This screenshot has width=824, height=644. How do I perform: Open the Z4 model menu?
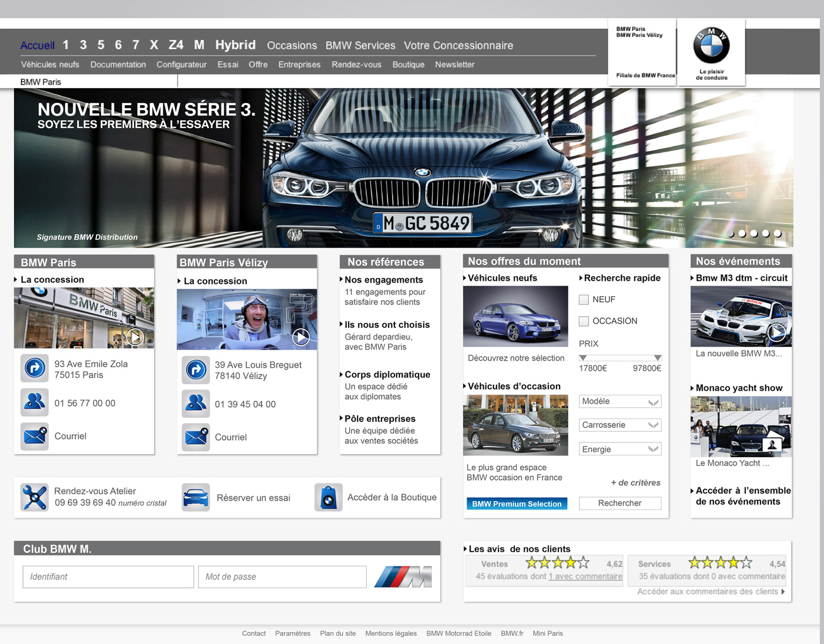coord(176,45)
